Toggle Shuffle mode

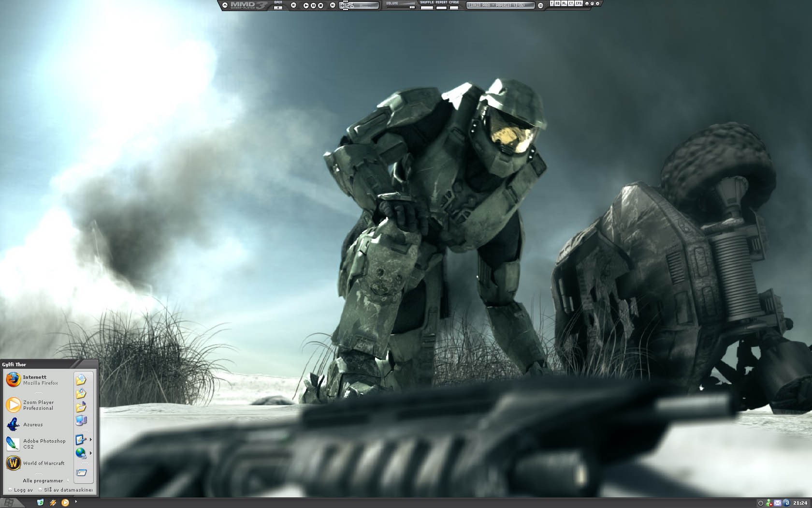pyautogui.click(x=427, y=8)
